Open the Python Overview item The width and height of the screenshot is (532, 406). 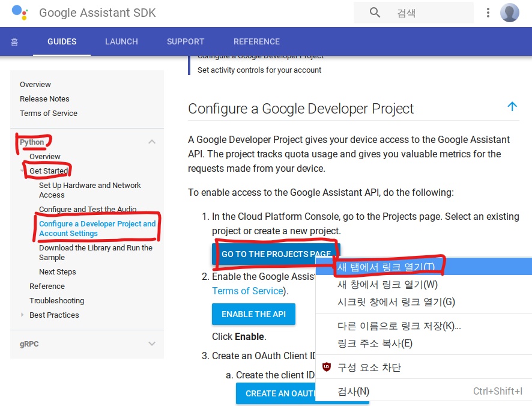click(45, 156)
